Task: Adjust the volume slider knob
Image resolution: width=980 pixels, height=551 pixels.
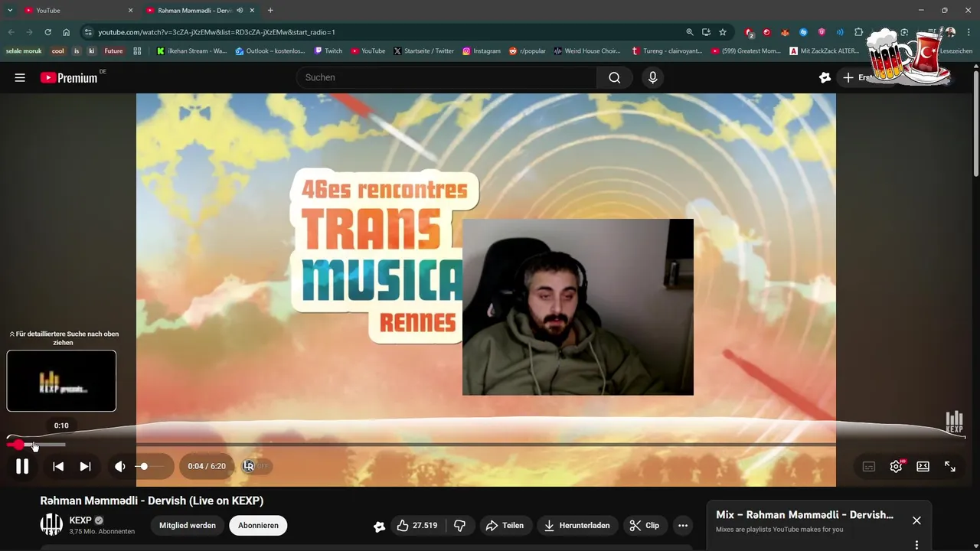Action: [x=143, y=466]
